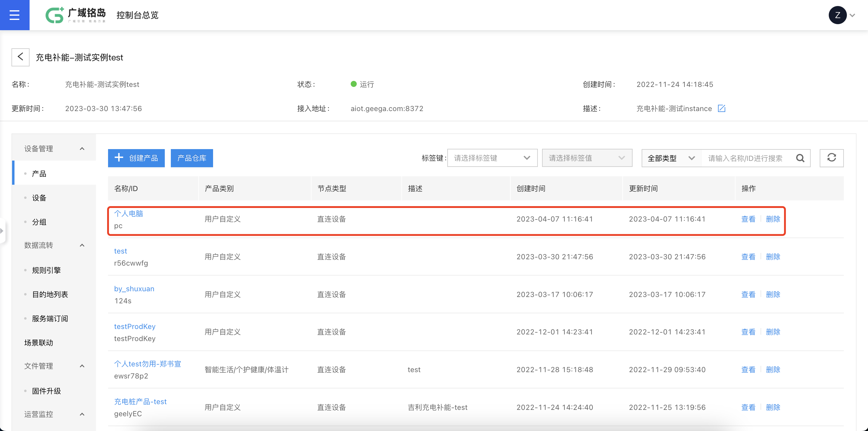Click the 广域铭岛 logo
The image size is (868, 431).
point(76,15)
